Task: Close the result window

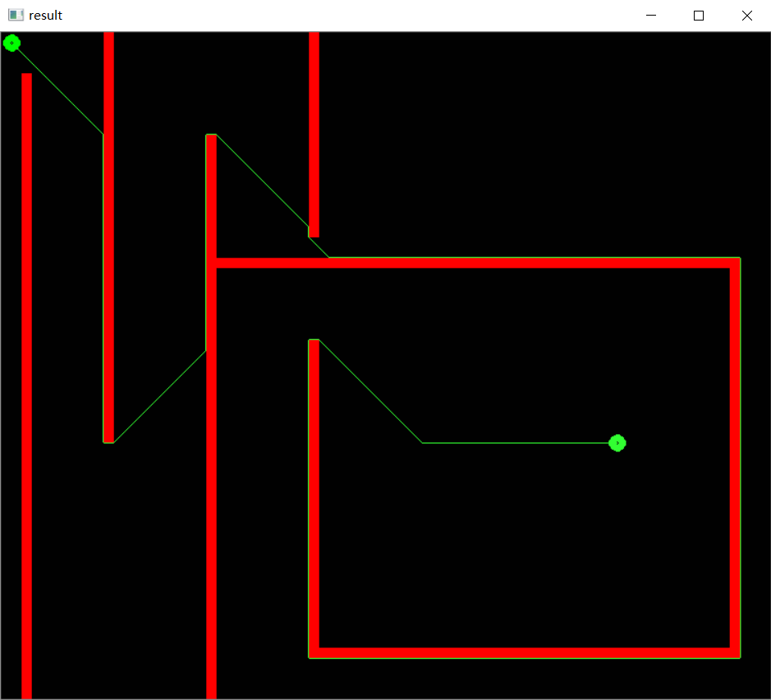Action: click(x=746, y=15)
